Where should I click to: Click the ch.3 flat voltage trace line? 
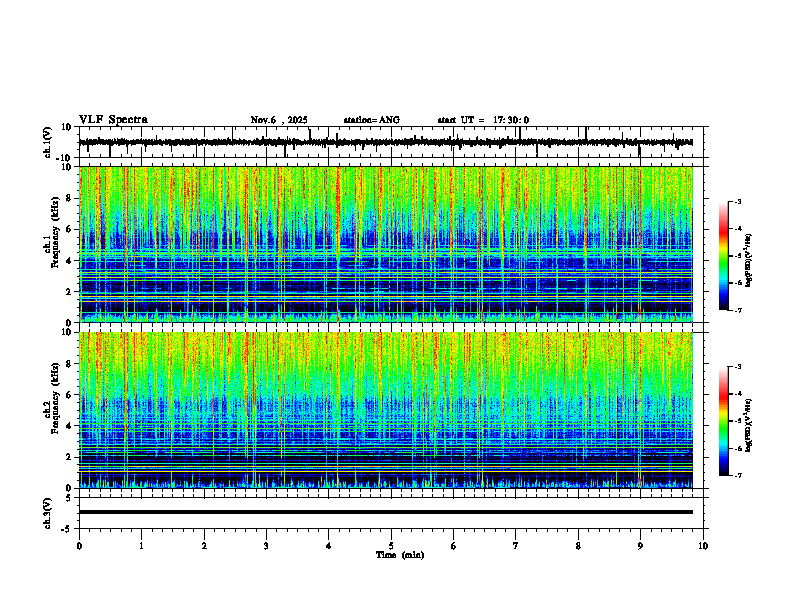click(x=386, y=512)
